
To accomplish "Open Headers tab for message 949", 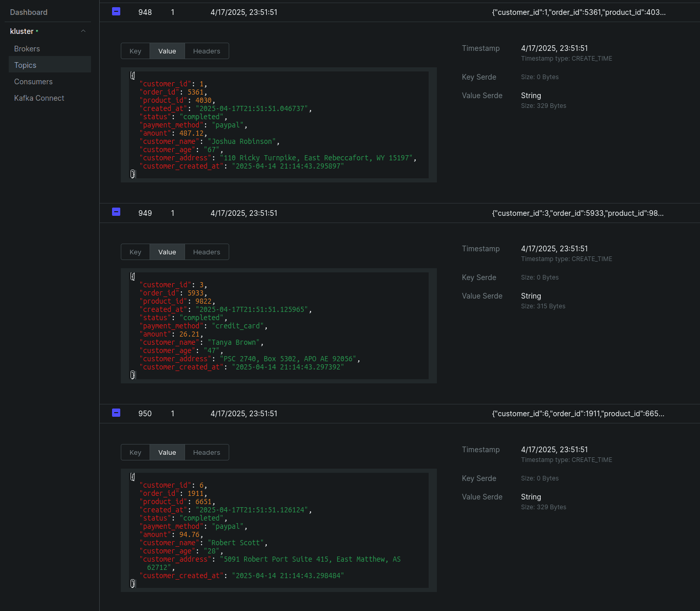I will (x=207, y=252).
